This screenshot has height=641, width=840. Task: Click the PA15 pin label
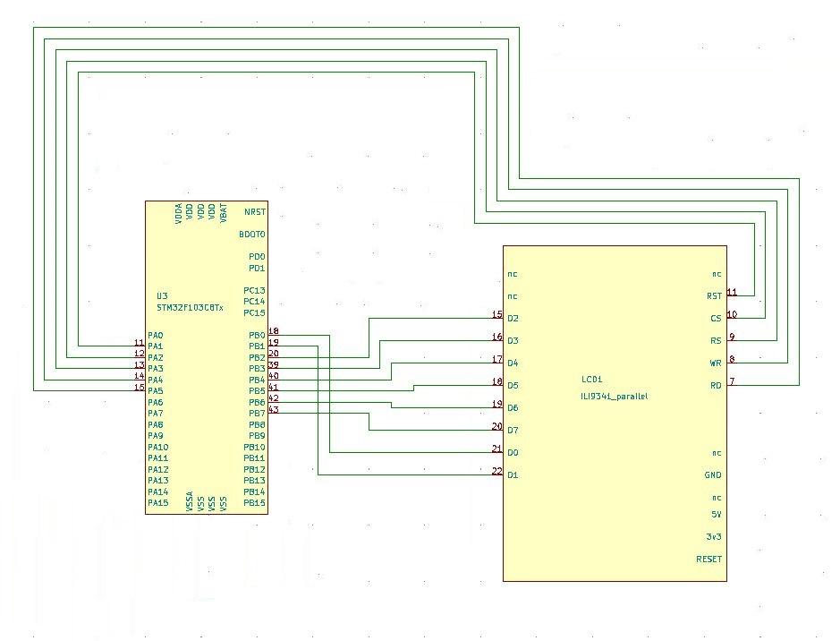tap(158, 503)
